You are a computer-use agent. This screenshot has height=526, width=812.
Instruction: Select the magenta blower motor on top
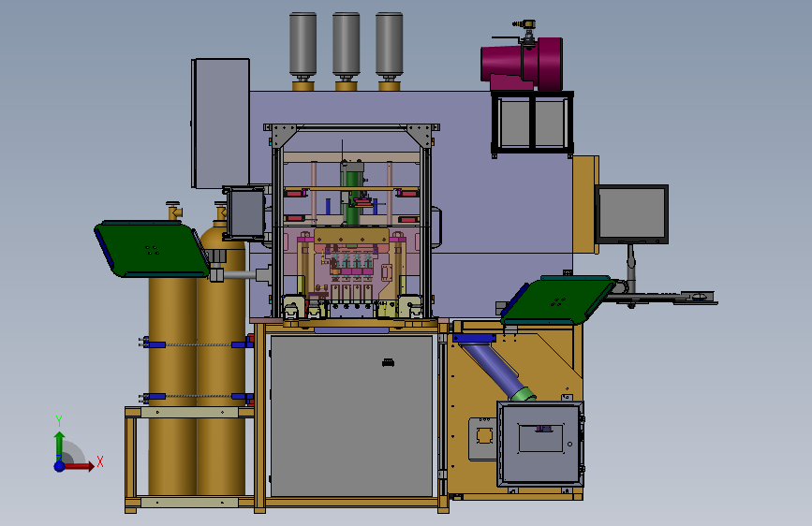(522, 65)
